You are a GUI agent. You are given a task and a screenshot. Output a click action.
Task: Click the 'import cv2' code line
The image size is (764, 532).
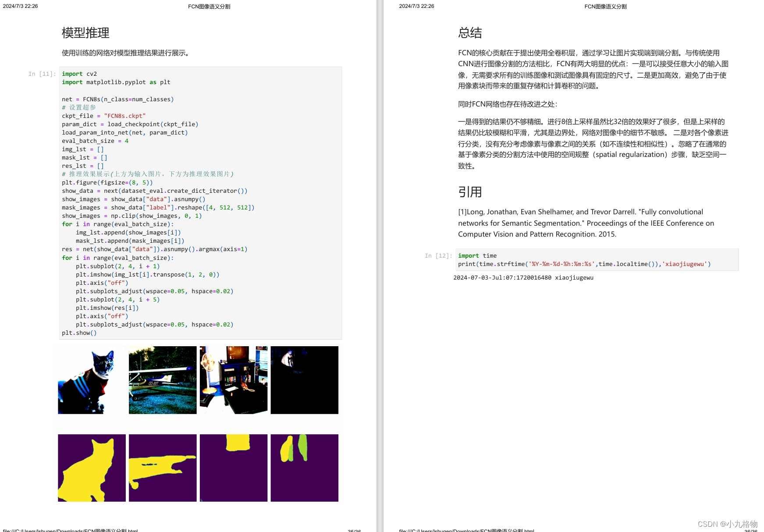coord(79,74)
